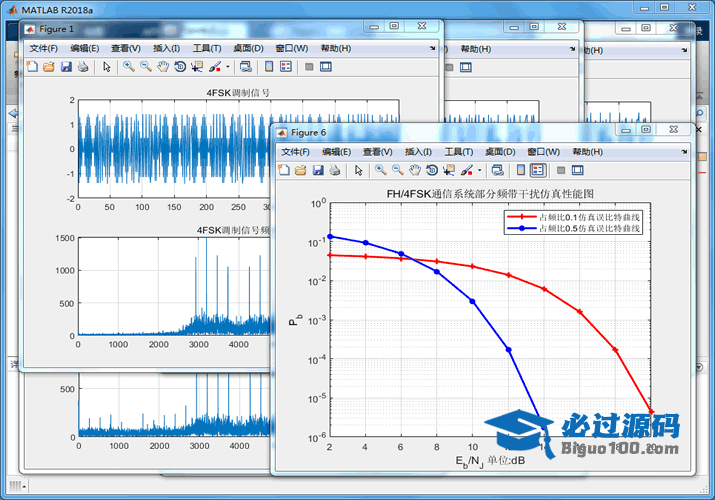
Task: Toggle Hide Plot Tools in Figure 6
Action: [x=561, y=170]
